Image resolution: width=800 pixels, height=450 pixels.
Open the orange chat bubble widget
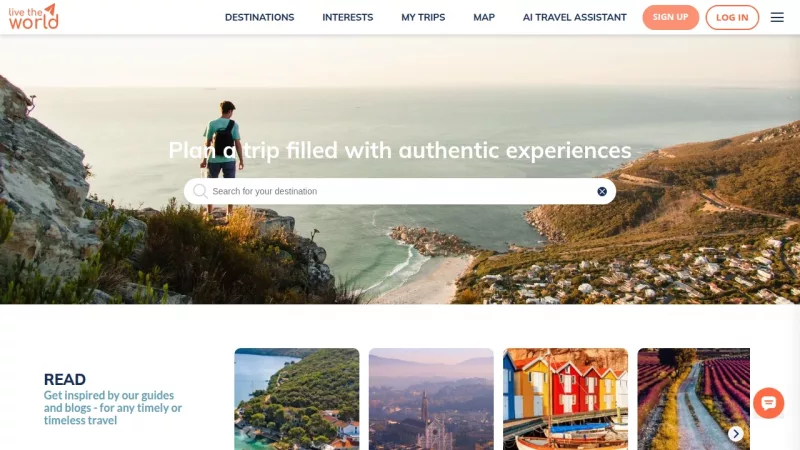tap(768, 403)
